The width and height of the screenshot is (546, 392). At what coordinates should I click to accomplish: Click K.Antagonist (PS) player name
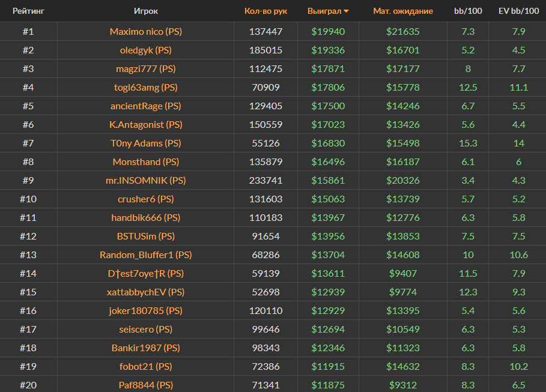146,124
